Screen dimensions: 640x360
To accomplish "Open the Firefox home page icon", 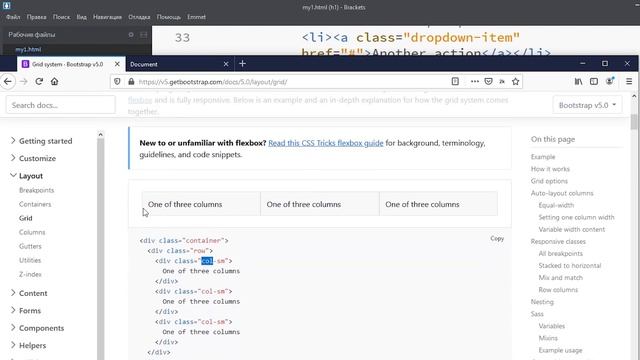I will point(54,82).
